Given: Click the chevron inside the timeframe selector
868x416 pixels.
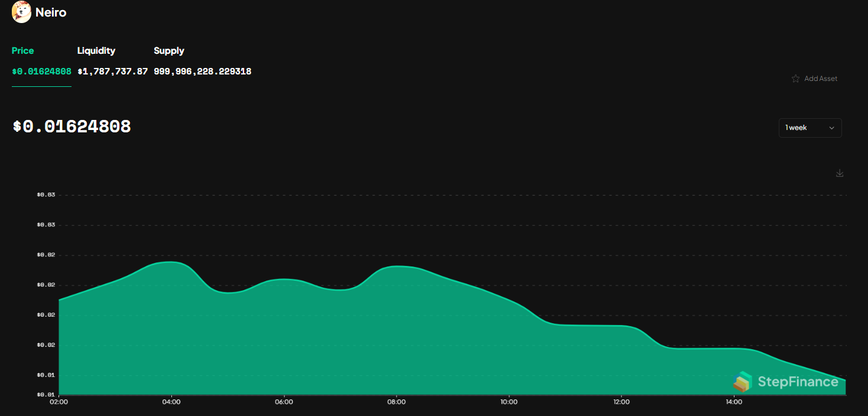Looking at the screenshot, I should click(x=831, y=128).
